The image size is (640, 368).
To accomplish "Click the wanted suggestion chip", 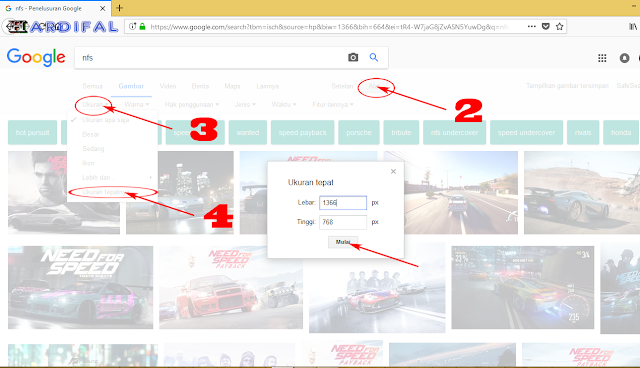I will [x=247, y=133].
